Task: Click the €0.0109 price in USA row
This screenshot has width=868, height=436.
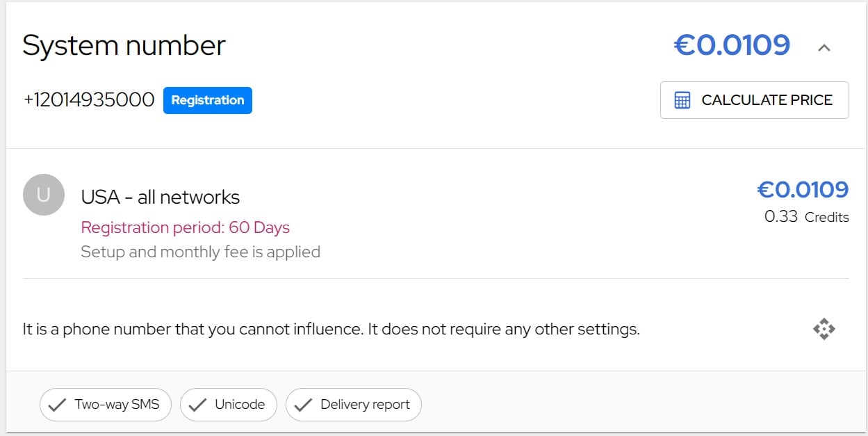Action: [803, 190]
